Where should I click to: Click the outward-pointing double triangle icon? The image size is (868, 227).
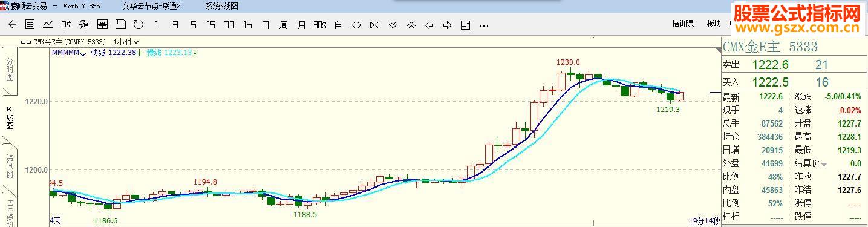coord(356,25)
